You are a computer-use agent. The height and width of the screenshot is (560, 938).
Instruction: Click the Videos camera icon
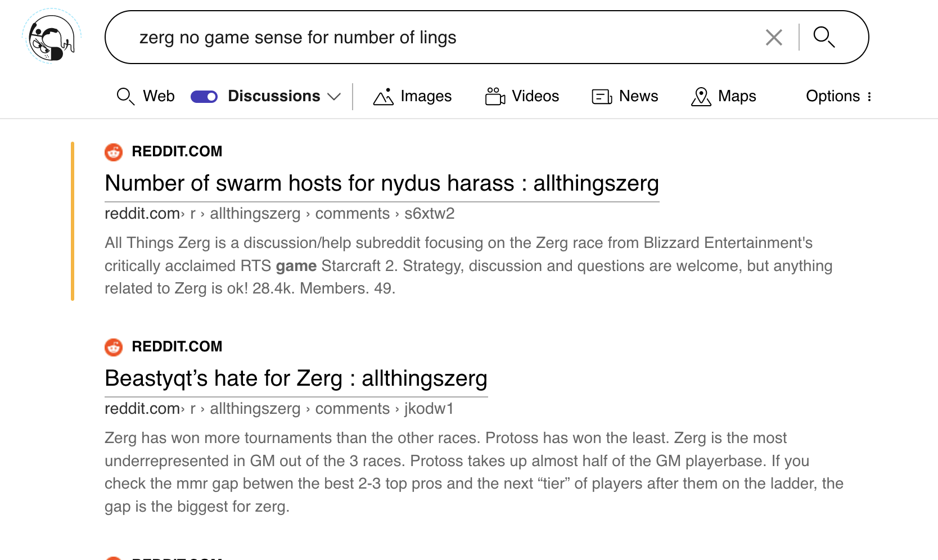pos(495,97)
